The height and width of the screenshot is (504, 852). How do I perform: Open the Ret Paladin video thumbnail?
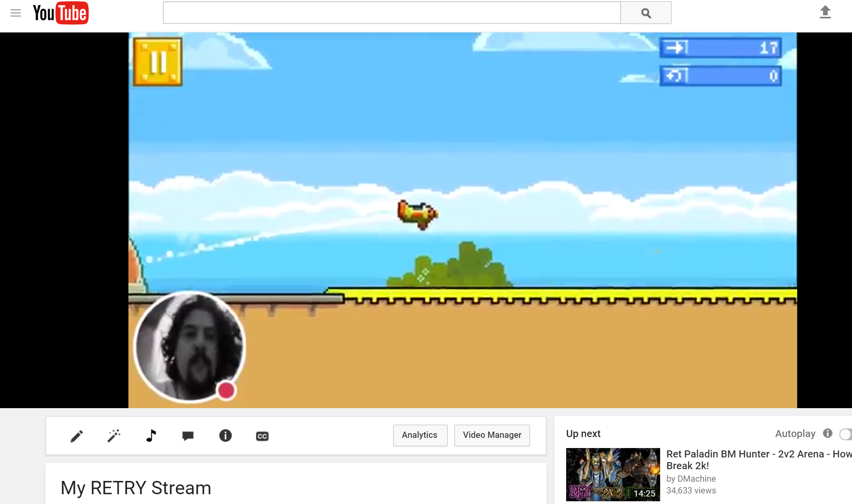pyautogui.click(x=613, y=475)
